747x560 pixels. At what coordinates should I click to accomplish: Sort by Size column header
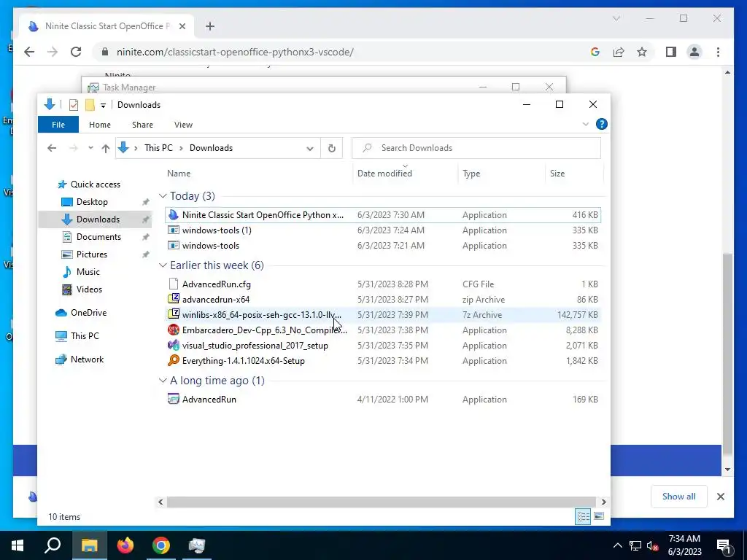pos(574,174)
